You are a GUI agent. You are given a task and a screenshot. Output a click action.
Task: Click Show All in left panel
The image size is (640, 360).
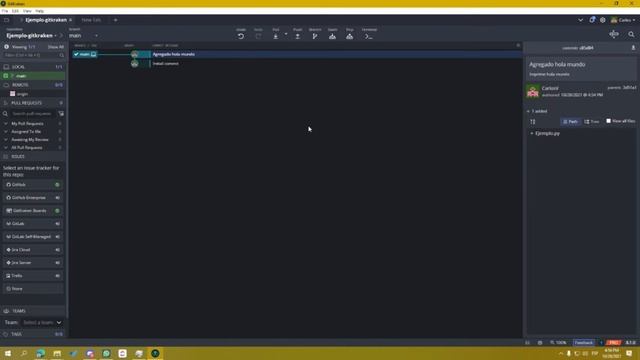tap(56, 47)
